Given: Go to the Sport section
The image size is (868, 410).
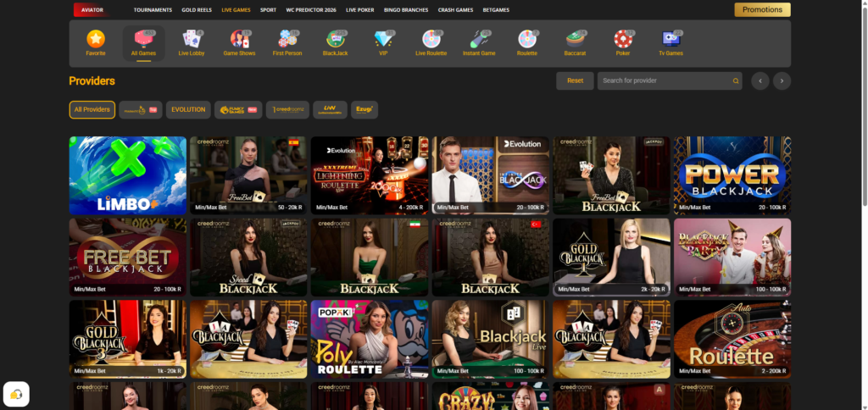Looking at the screenshot, I should point(269,10).
